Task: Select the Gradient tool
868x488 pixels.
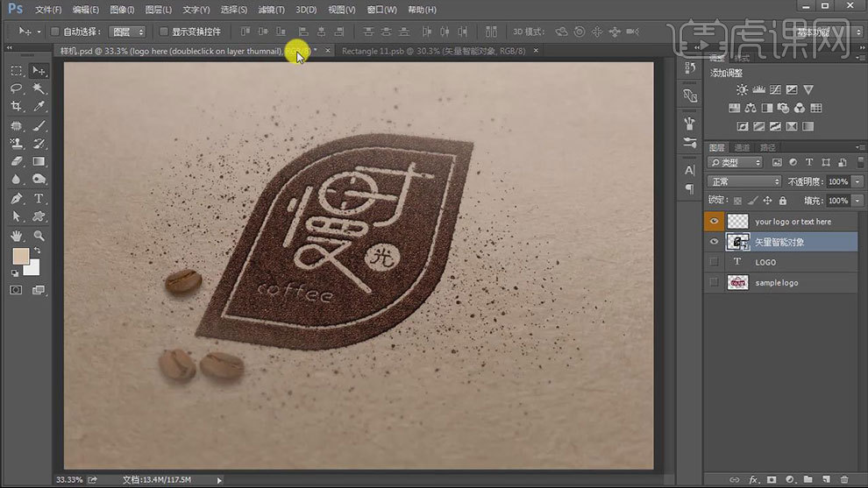Action: coord(39,161)
